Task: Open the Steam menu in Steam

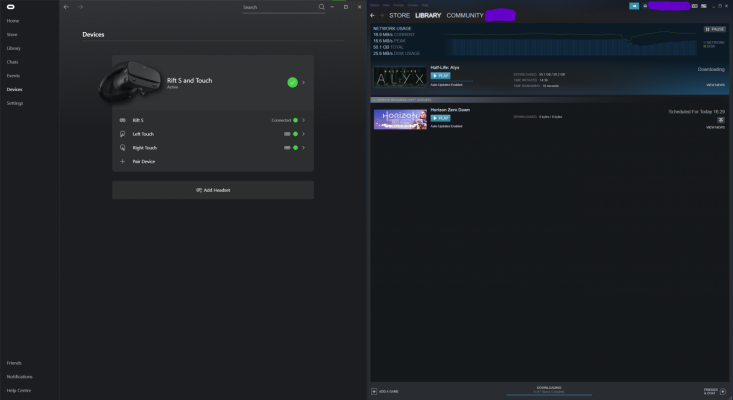Action: click(374, 5)
